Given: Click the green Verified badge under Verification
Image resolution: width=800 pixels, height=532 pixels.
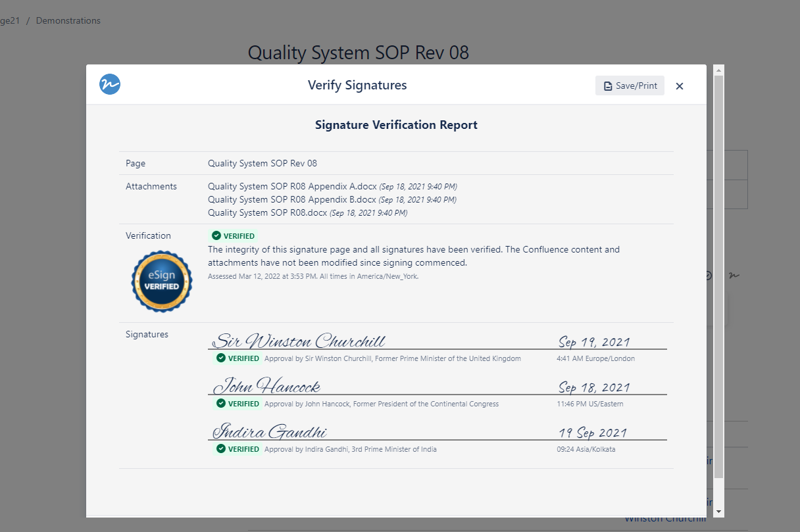Looking at the screenshot, I should tap(233, 236).
